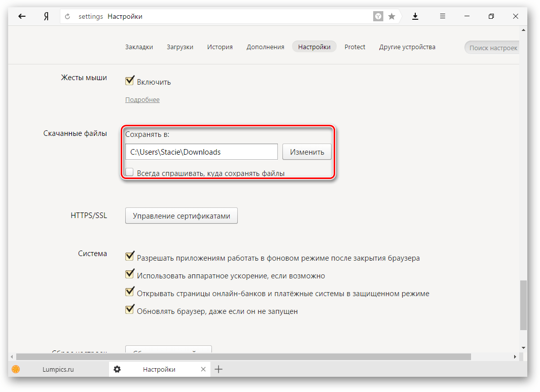Switch to Lumpics.ru browser tab
The width and height of the screenshot is (540, 392).
point(58,369)
